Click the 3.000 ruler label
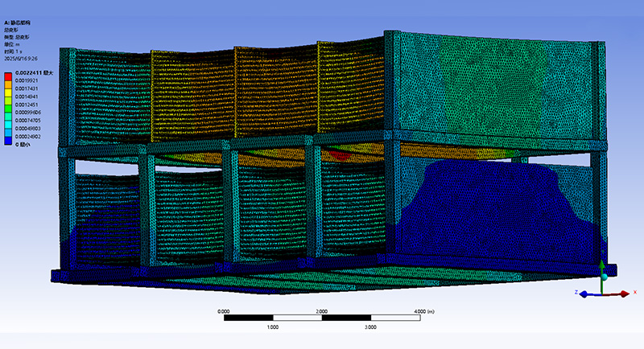 coord(370,327)
